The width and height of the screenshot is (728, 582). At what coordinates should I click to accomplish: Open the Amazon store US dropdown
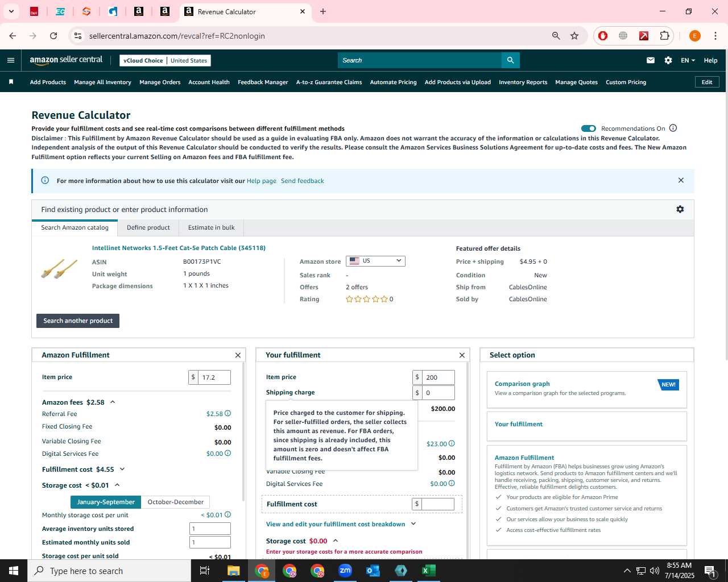pos(375,261)
